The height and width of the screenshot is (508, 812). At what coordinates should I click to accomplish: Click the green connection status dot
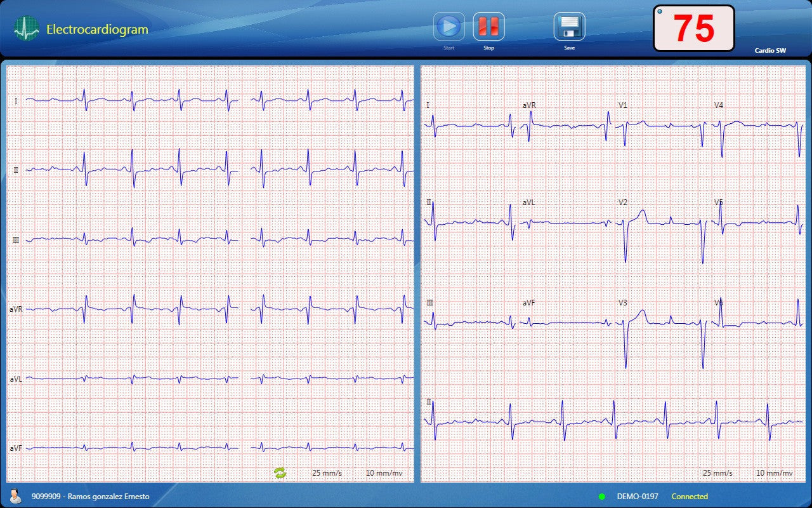pos(601,497)
